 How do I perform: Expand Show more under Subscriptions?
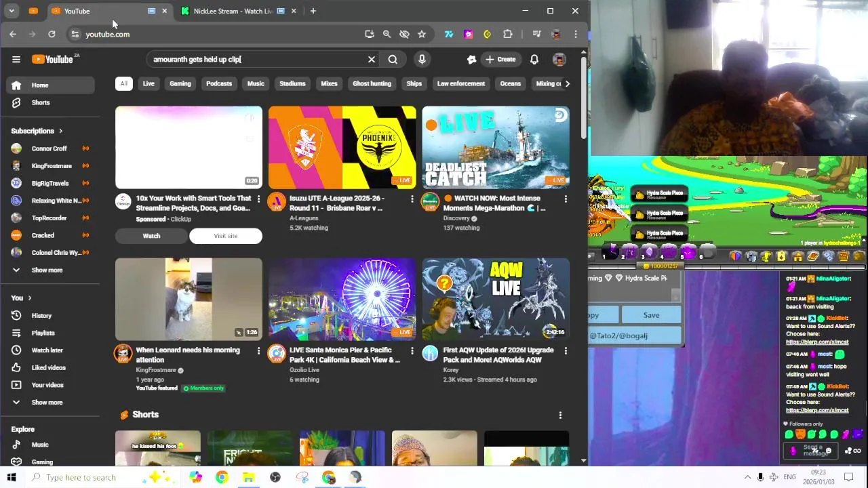[x=51, y=270]
